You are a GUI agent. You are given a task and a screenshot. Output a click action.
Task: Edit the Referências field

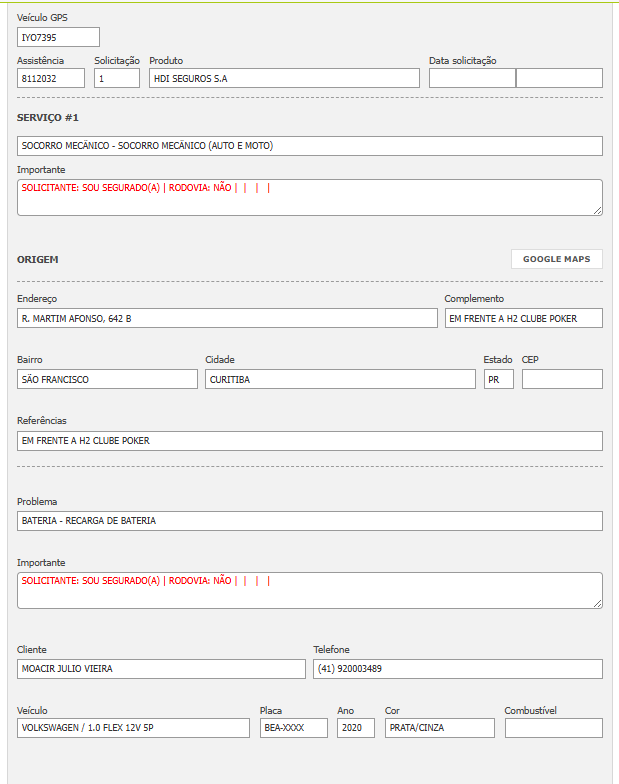[310, 441]
